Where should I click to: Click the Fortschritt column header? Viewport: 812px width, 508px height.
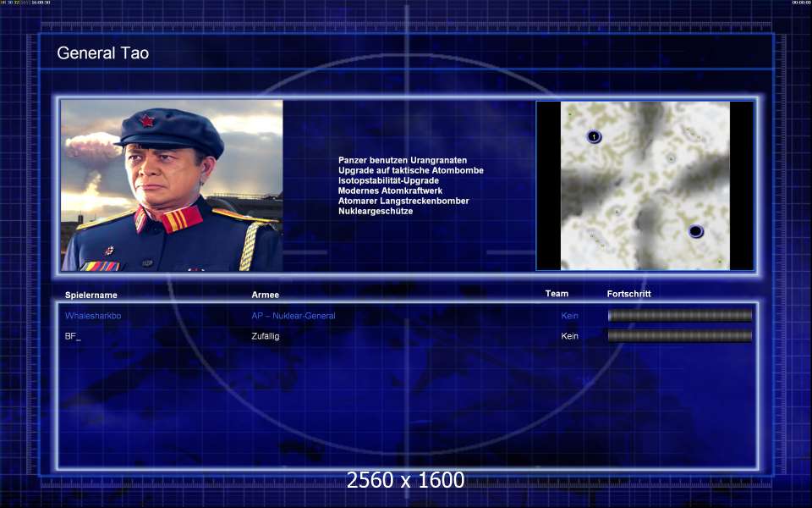pyautogui.click(x=629, y=294)
